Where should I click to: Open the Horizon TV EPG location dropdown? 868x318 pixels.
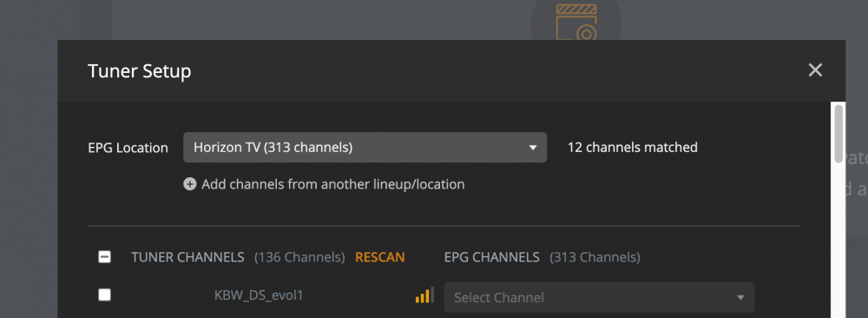point(365,148)
